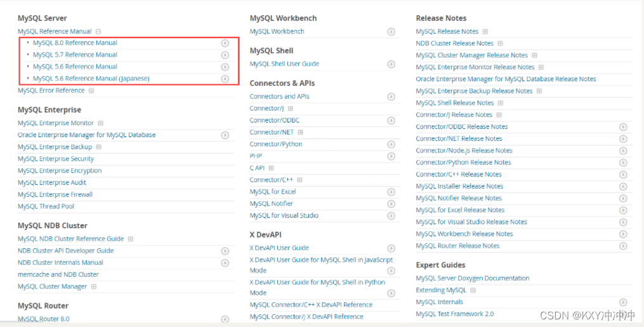Click download icon for NDB Cluster Internals Manual
Image resolution: width=644 pixels, height=327 pixels.
pos(225,263)
